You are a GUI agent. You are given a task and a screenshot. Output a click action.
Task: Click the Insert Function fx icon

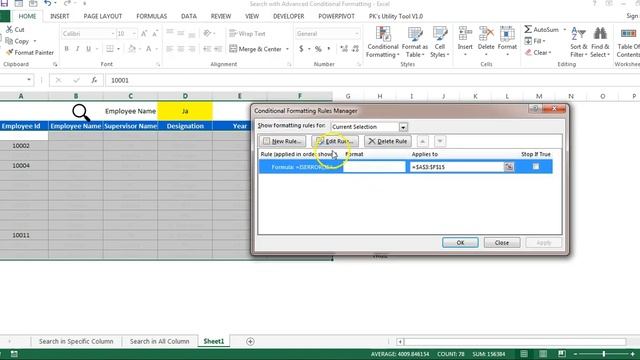[x=94, y=80]
